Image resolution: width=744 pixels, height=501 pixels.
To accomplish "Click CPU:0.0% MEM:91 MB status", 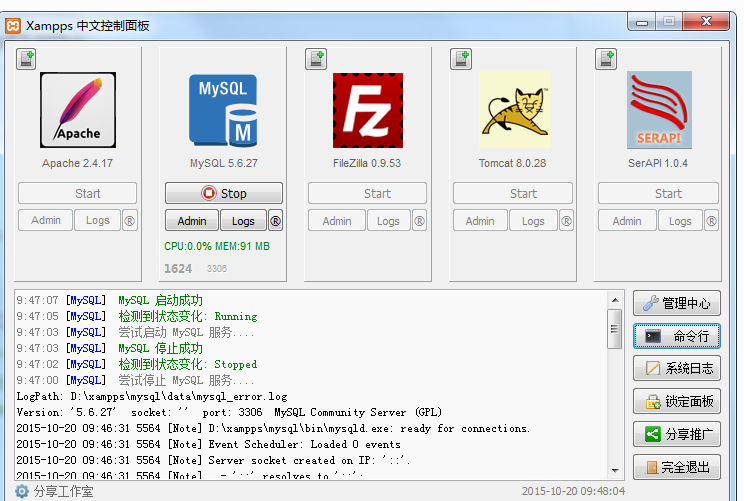I will point(217,246).
